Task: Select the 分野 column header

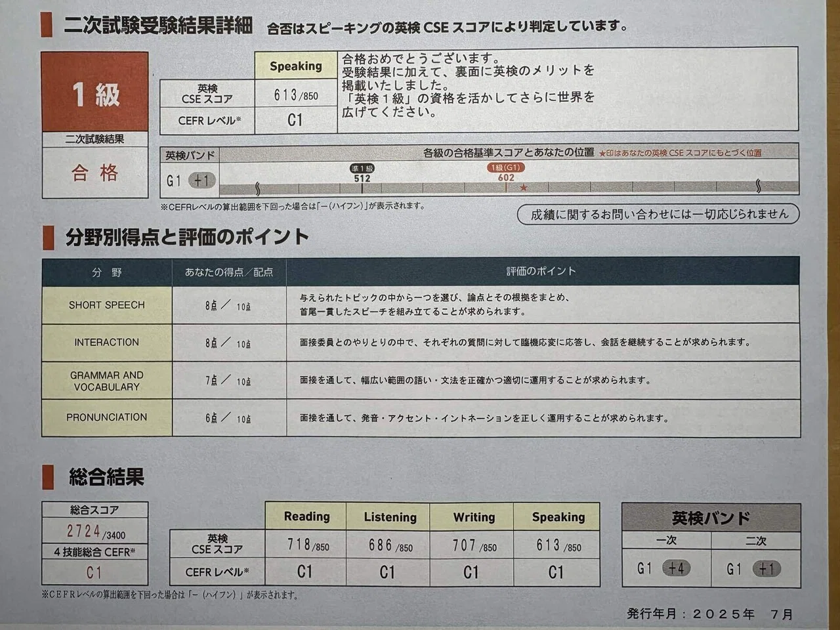Action: (107, 272)
